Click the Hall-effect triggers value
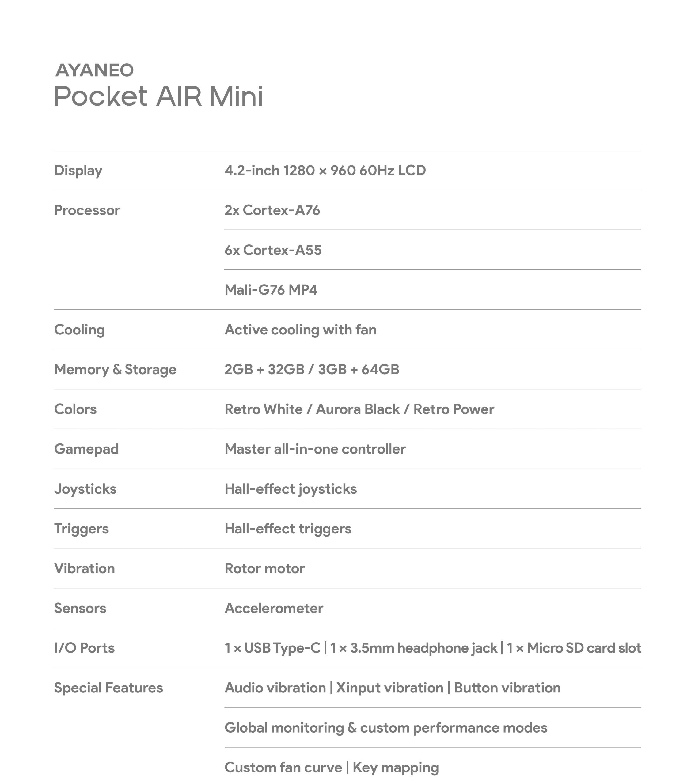Image resolution: width=695 pixels, height=784 pixels. [x=287, y=529]
